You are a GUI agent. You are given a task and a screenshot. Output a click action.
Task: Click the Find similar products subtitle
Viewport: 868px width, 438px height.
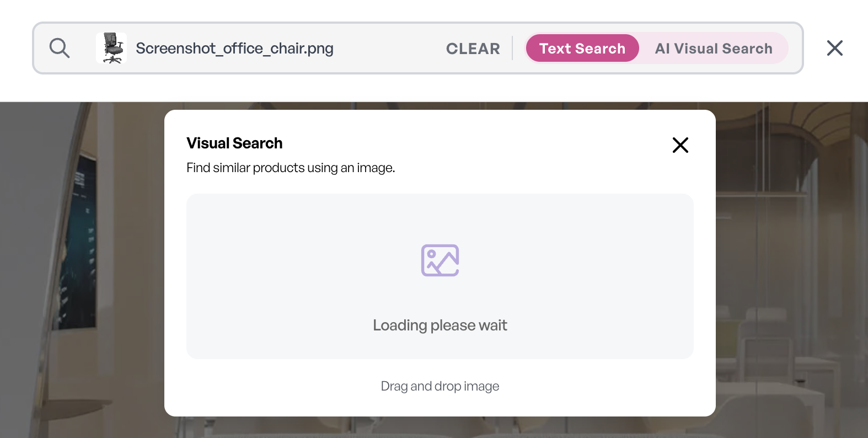(x=291, y=168)
